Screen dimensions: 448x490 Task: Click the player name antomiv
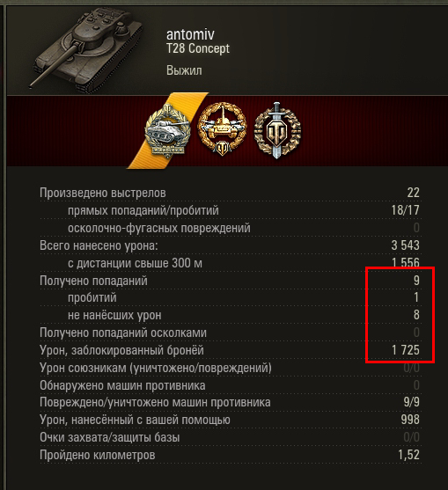(190, 34)
